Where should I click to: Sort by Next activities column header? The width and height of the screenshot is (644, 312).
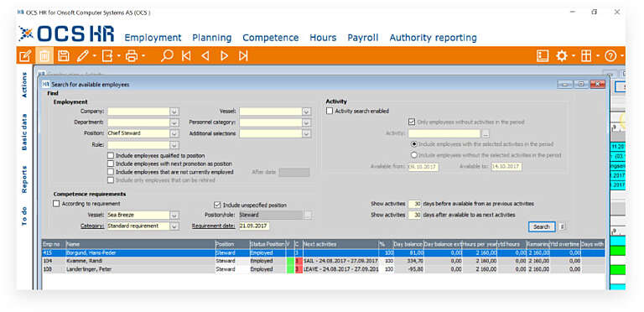[x=340, y=244]
